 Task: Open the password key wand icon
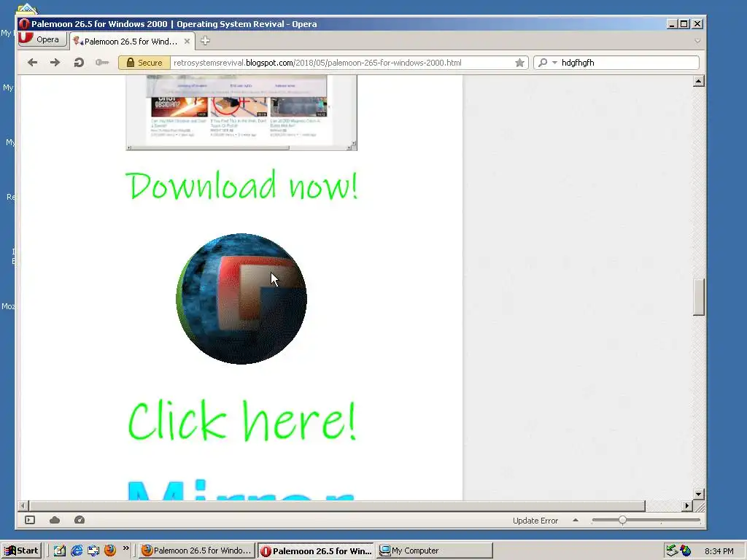click(x=102, y=63)
